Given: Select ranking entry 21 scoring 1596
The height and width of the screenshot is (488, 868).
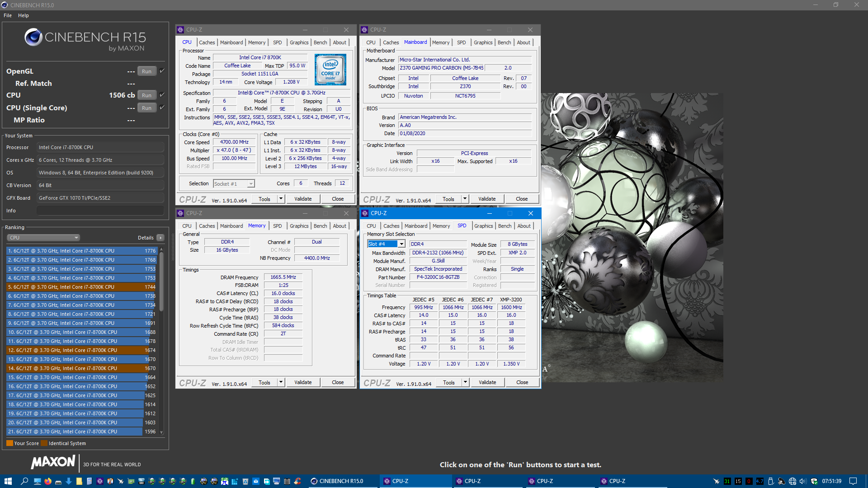Looking at the screenshot, I should pyautogui.click(x=81, y=432).
